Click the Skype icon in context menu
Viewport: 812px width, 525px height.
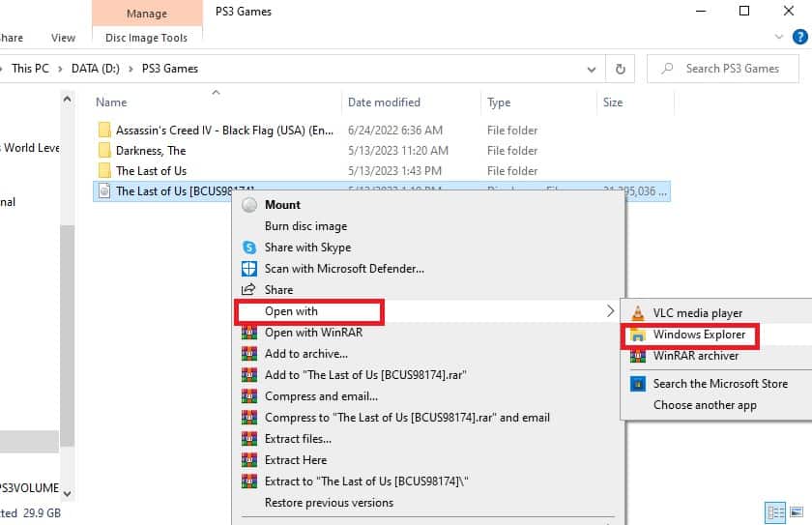[x=249, y=248]
